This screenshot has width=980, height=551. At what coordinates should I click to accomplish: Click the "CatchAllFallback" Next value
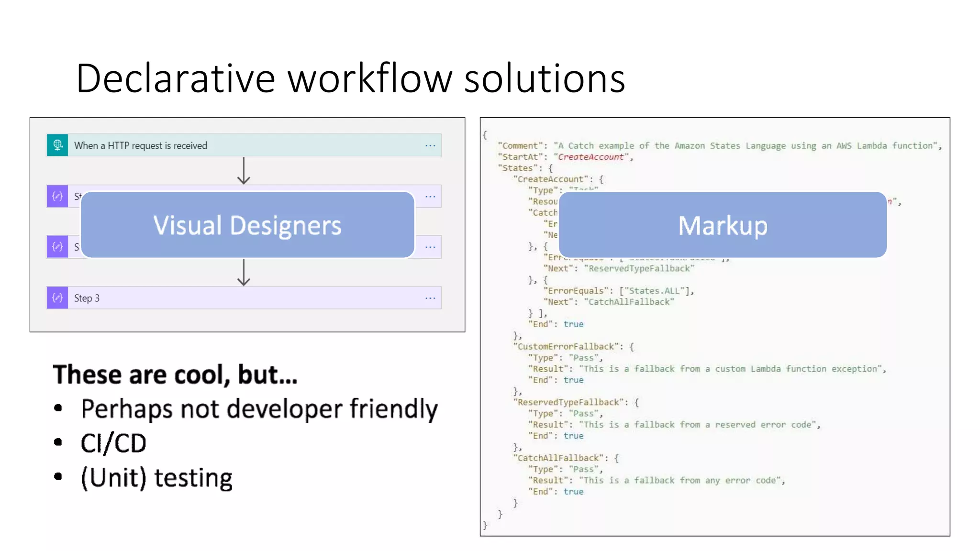pyautogui.click(x=629, y=302)
